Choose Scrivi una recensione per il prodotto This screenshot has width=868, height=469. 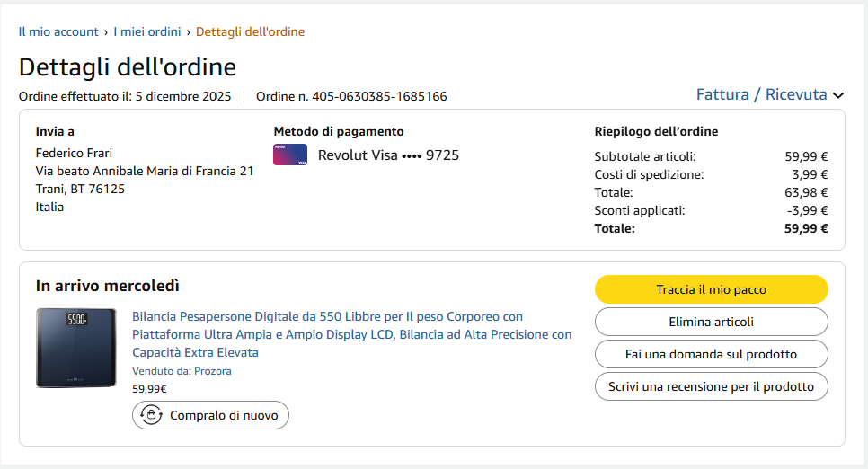coord(711,386)
